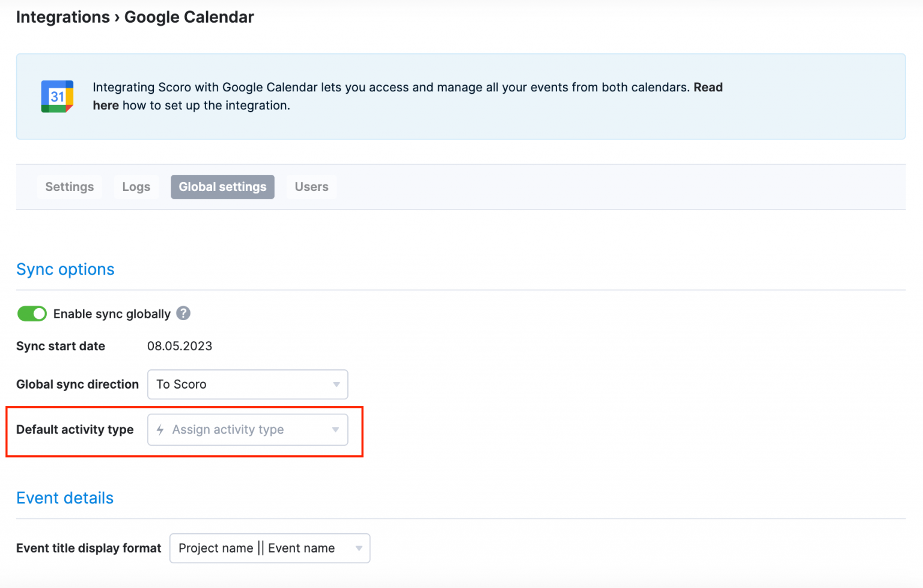Select the Global settings tab
Viewport: 923px width, 588px height.
coord(222,186)
